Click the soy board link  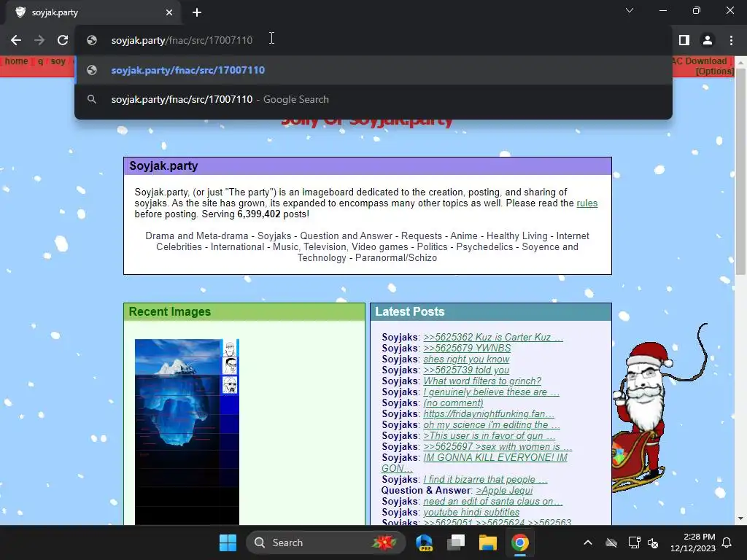coord(58,61)
